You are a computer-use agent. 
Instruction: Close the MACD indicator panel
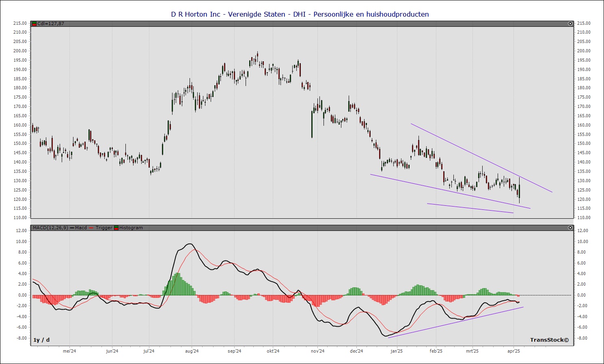(570, 228)
